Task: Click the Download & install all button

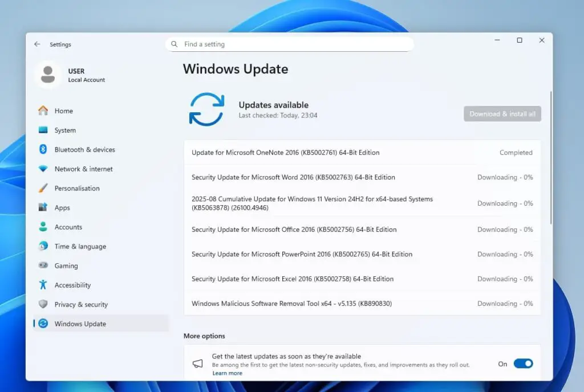Action: 502,113
